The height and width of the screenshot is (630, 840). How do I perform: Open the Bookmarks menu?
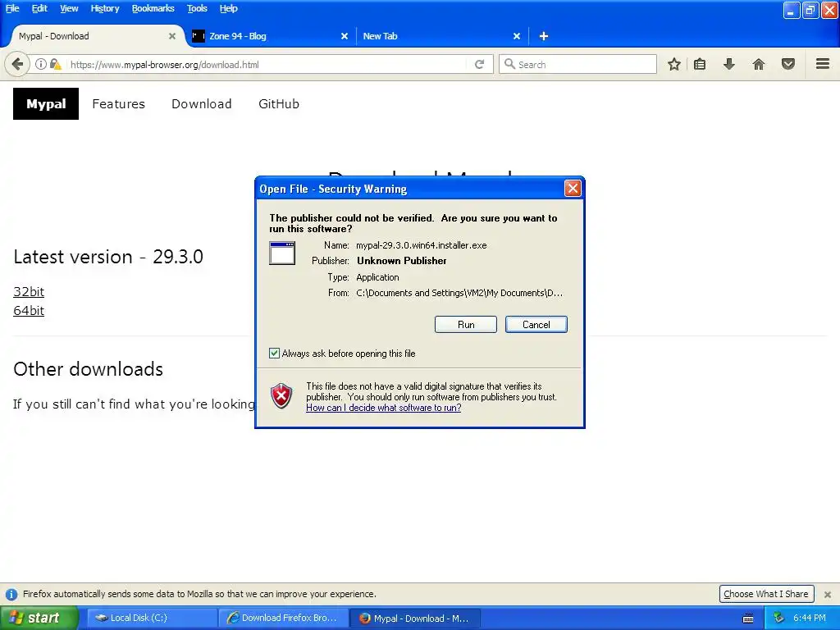(x=153, y=8)
